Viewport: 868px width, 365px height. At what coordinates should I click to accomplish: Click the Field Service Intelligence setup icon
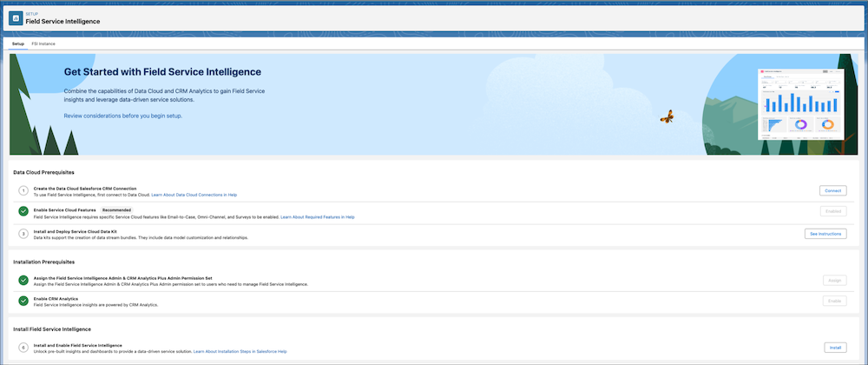(16, 18)
